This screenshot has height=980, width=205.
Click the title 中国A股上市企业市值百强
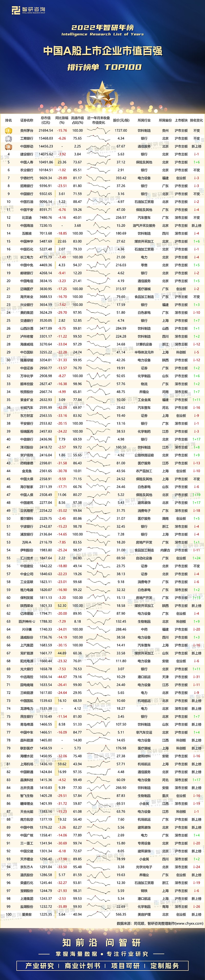point(103,51)
